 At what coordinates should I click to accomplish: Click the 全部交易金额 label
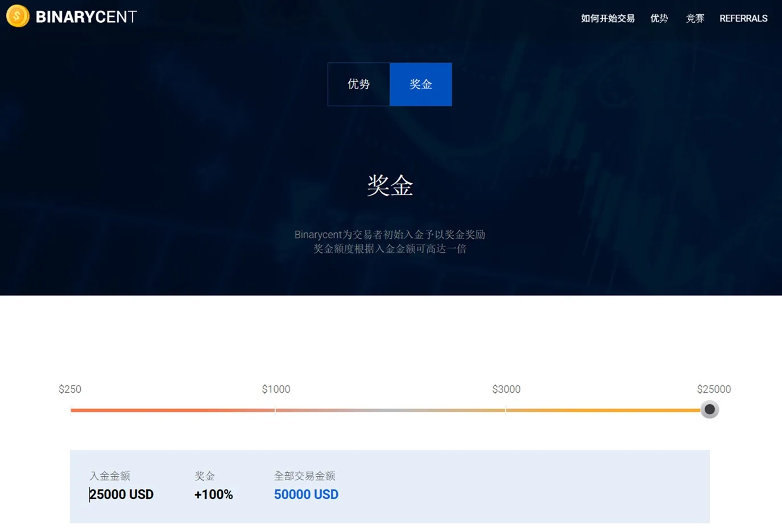tap(304, 476)
